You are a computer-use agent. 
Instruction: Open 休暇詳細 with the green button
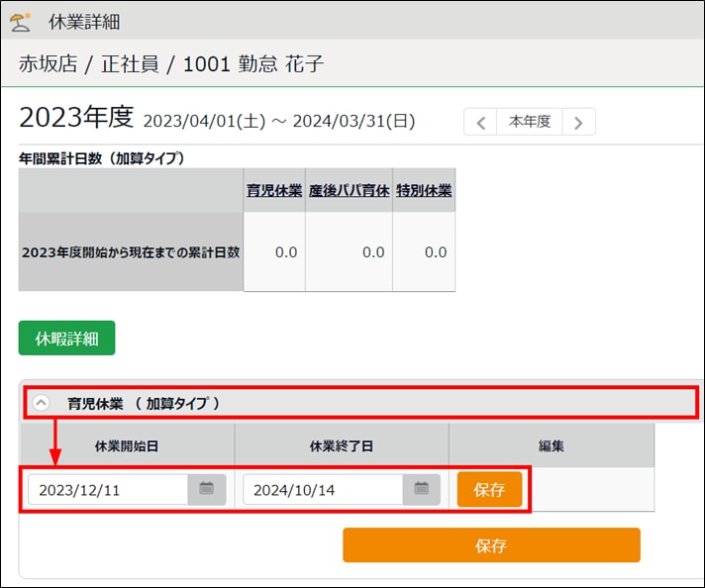point(66,338)
